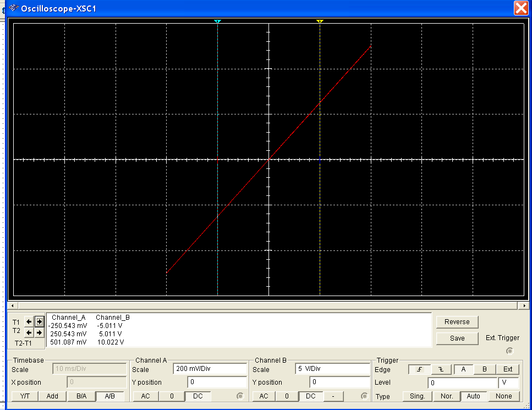Set Channel B coupling to AC

coord(264,396)
